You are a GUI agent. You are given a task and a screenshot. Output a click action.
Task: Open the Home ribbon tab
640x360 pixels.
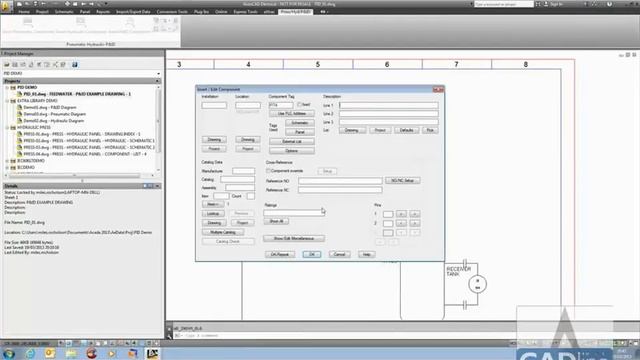coord(24,12)
